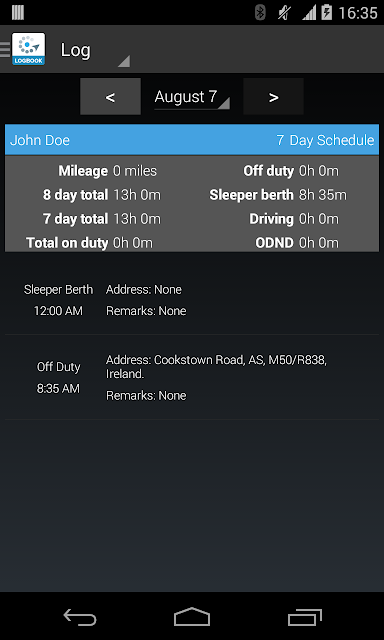Tap the Logbook app icon
This screenshot has width=384, height=640.
[28, 49]
